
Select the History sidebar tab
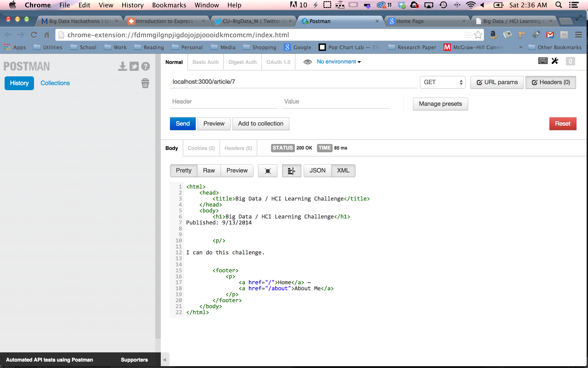pyautogui.click(x=19, y=83)
